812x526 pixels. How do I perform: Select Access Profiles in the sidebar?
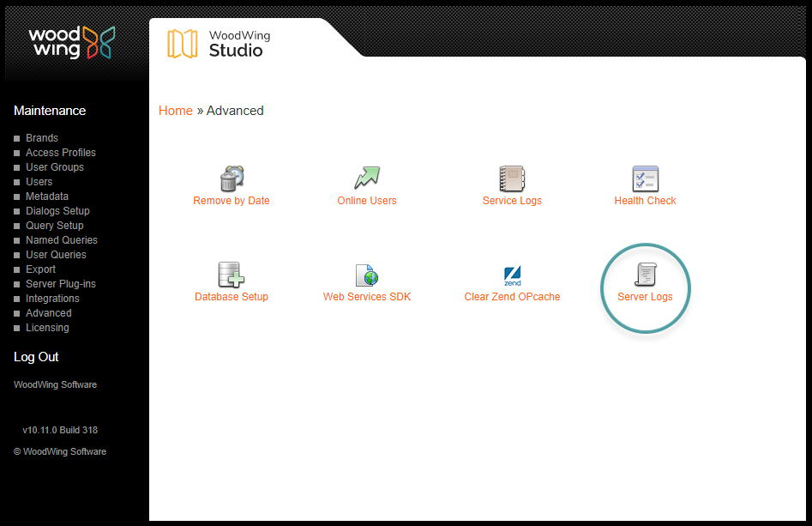tap(60, 153)
